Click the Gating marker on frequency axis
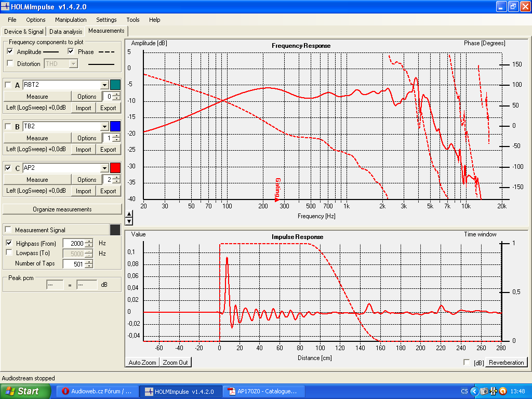The width and height of the screenshot is (532, 399). 277,189
